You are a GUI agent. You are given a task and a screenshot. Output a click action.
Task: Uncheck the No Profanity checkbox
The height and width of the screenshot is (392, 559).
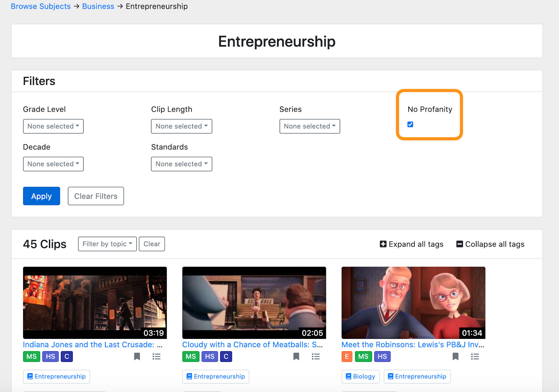pos(411,124)
